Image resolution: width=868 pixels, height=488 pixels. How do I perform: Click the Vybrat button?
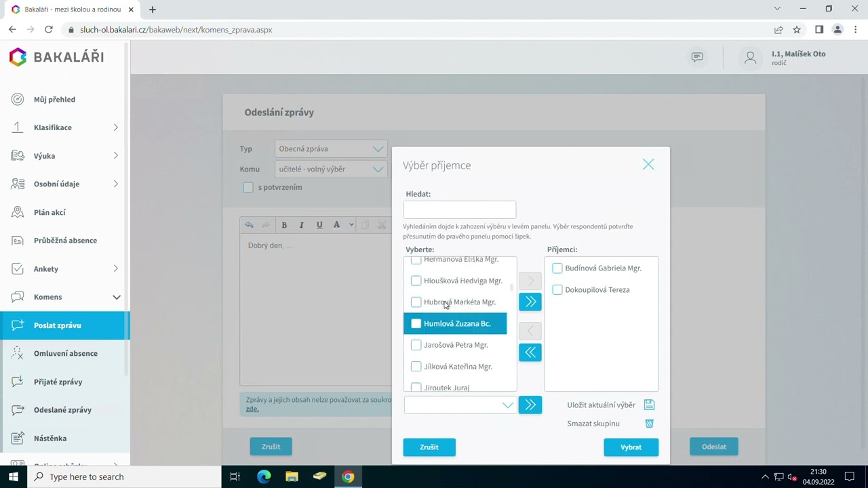(631, 447)
